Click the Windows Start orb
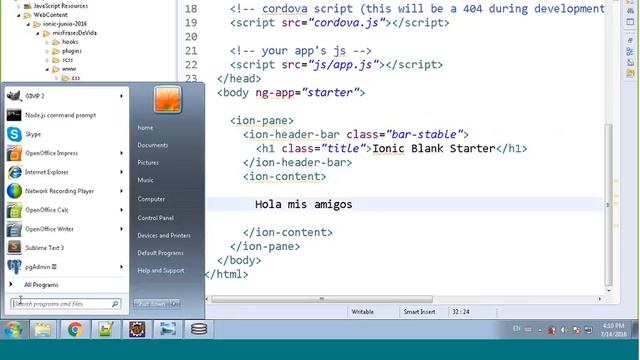Viewport: 640px width, 360px height. tap(13, 329)
